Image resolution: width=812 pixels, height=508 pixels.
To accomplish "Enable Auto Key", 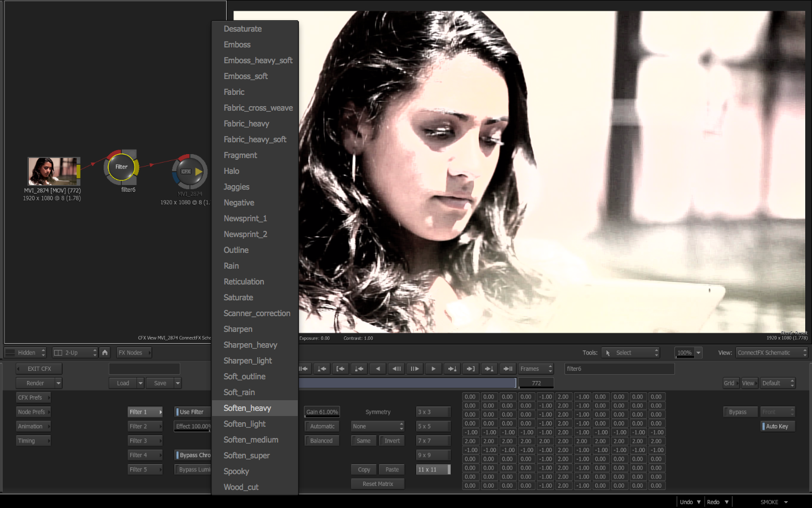I will (778, 426).
